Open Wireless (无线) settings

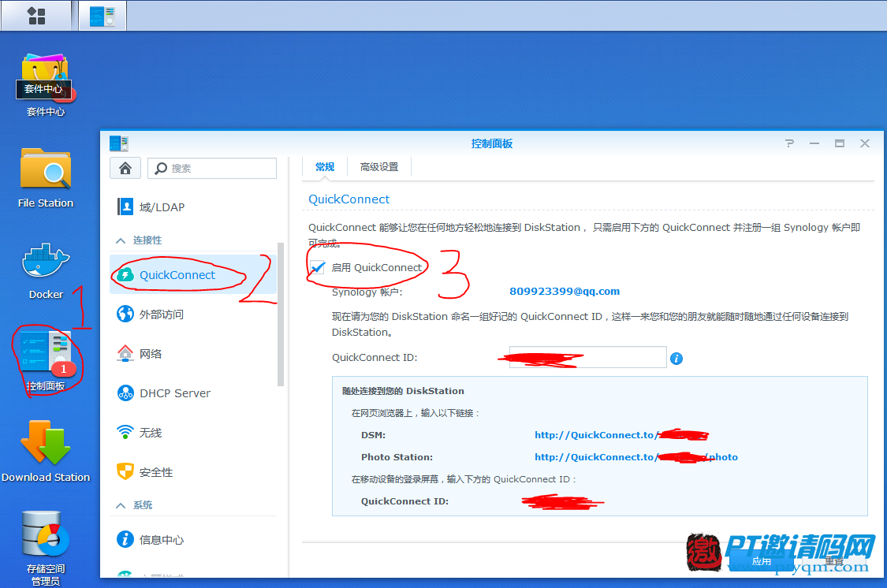pos(192,433)
